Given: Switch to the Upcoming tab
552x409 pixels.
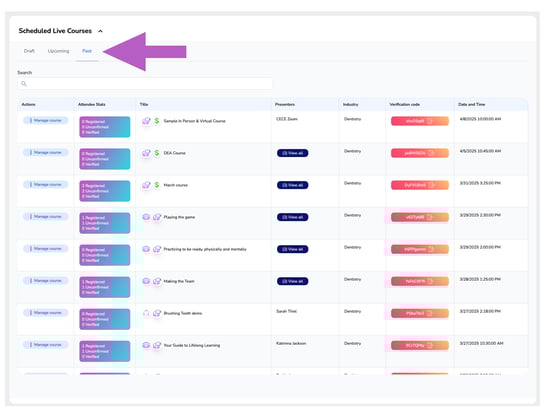Looking at the screenshot, I should pos(58,51).
